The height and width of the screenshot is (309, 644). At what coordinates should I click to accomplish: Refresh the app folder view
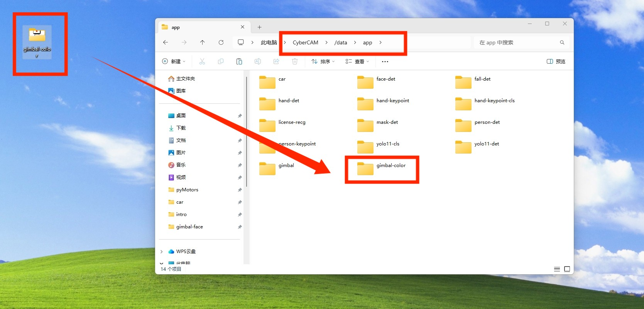coord(221,42)
